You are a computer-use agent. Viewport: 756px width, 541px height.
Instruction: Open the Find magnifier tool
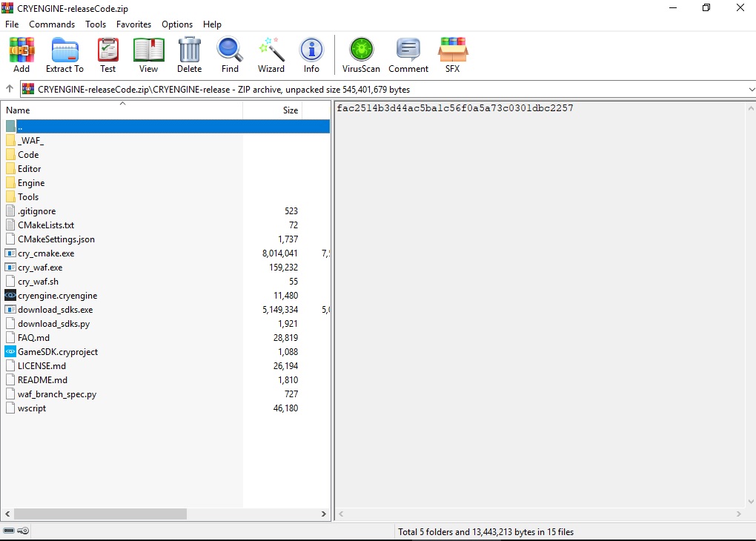(230, 50)
